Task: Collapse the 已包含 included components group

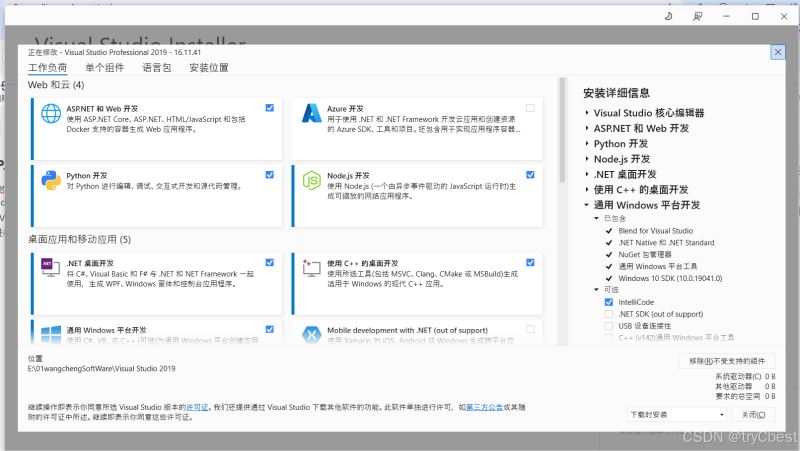Action: click(x=596, y=218)
